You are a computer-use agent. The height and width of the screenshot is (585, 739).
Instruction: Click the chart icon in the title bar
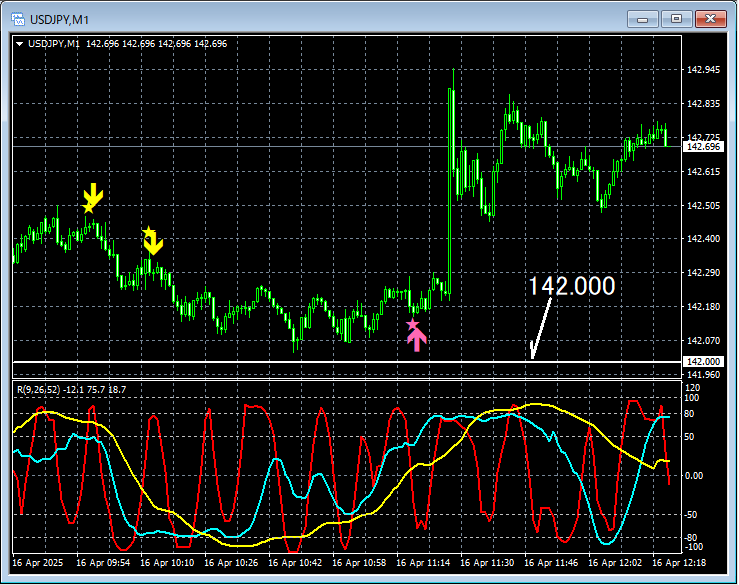pyautogui.click(x=18, y=19)
